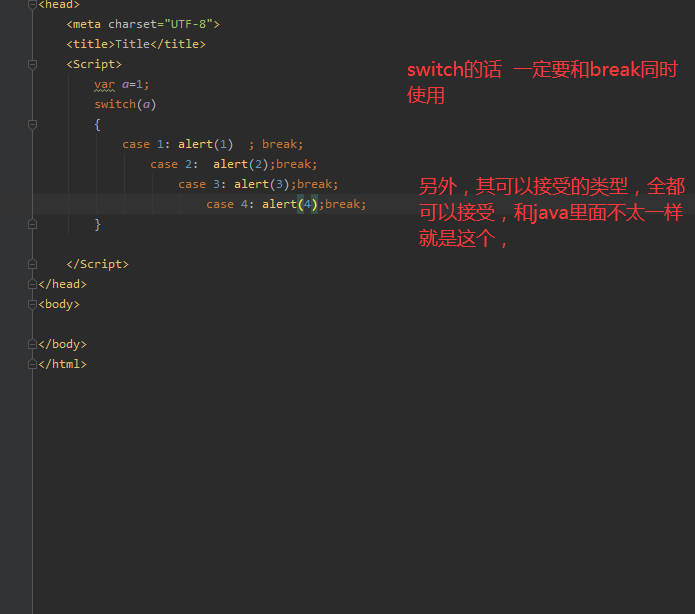Place cursor on the meta charset line
This screenshot has width=695, height=614.
click(143, 24)
